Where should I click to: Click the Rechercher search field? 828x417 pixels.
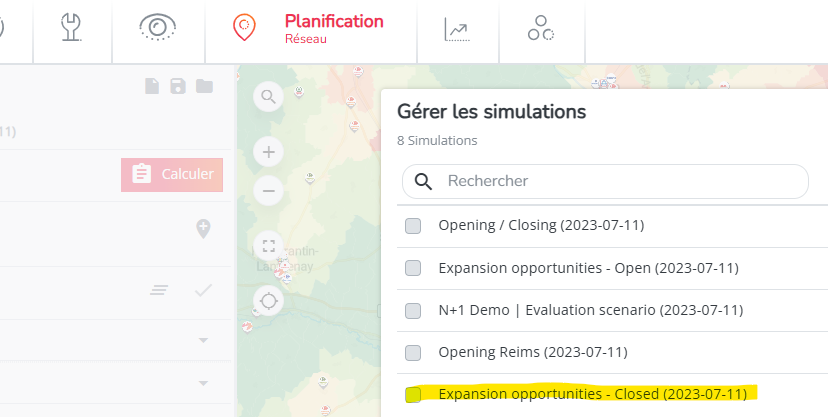[x=605, y=181]
